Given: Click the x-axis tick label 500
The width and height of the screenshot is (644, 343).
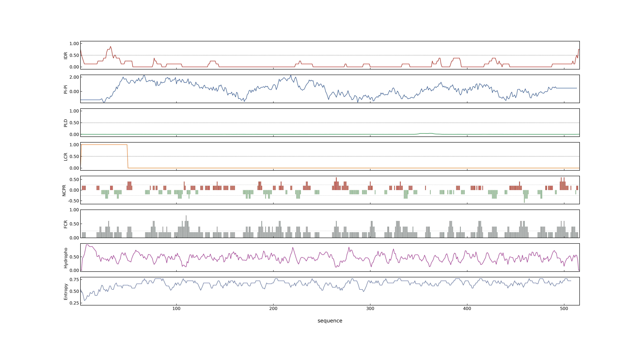Looking at the screenshot, I should 564,309.
